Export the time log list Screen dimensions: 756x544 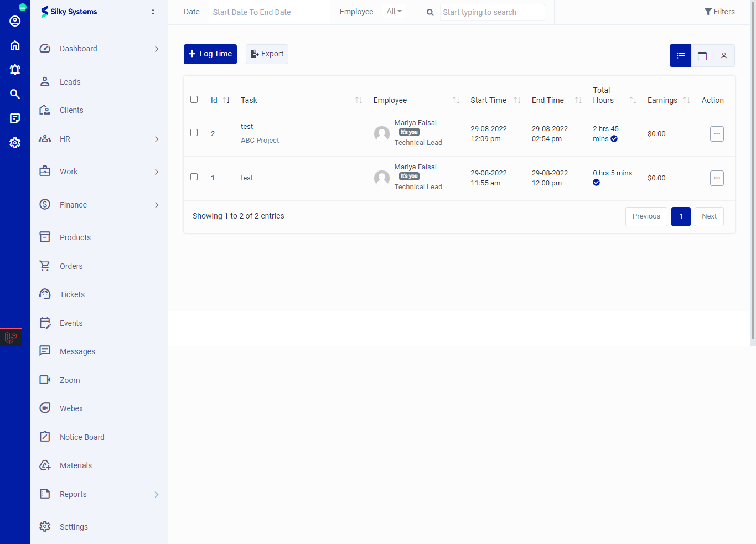click(x=267, y=54)
